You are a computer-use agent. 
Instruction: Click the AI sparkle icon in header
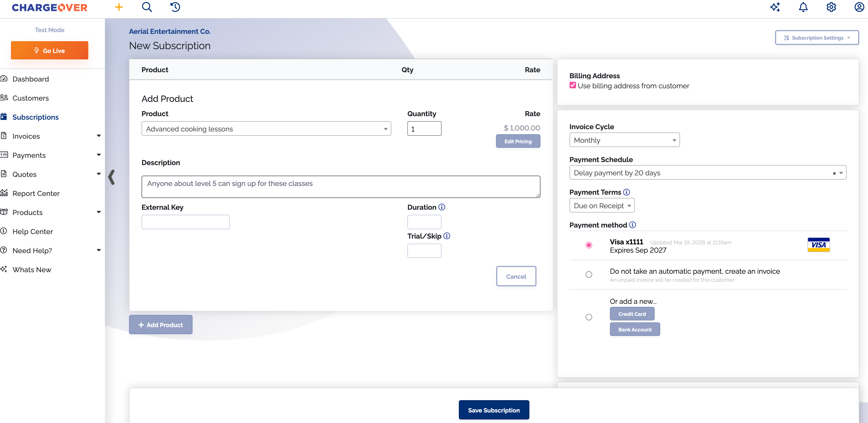tap(775, 7)
